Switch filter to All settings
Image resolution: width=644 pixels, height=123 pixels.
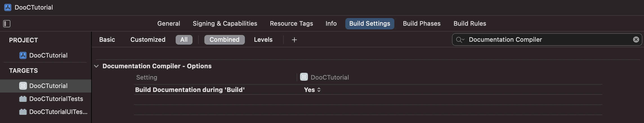click(184, 39)
